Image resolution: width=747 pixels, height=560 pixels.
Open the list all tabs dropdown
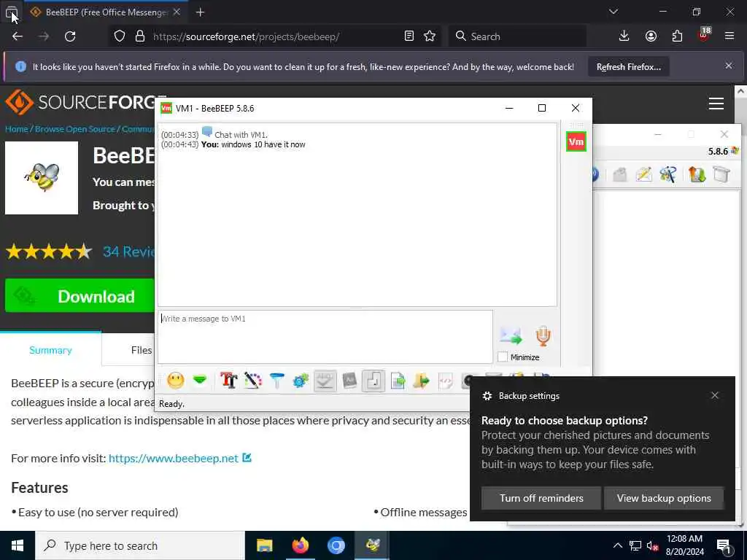[613, 12]
